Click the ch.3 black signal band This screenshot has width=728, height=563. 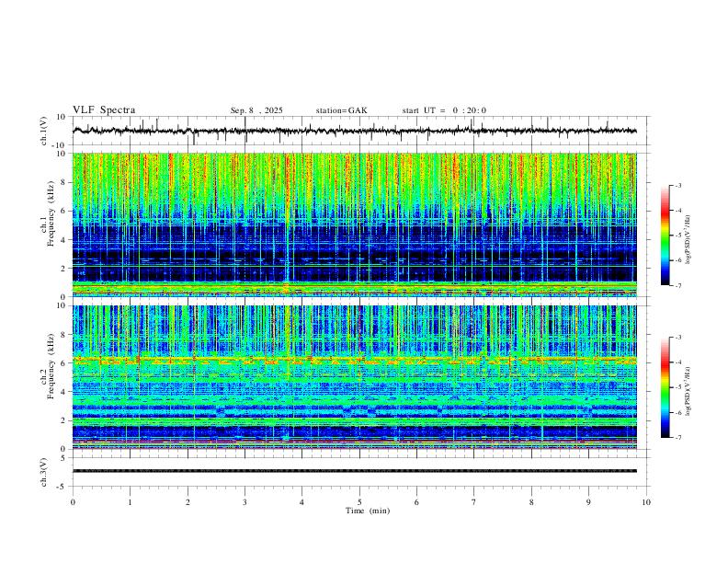click(x=355, y=471)
